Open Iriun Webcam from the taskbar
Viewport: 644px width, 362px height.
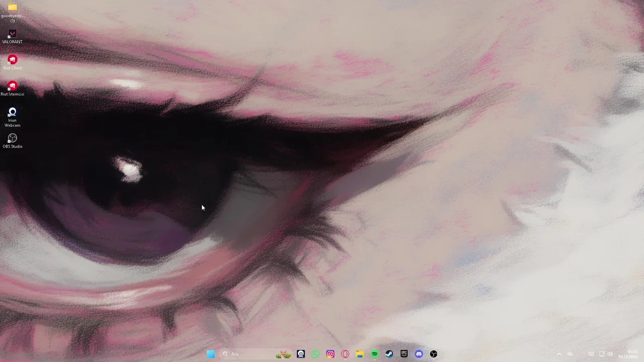[x=301, y=354]
